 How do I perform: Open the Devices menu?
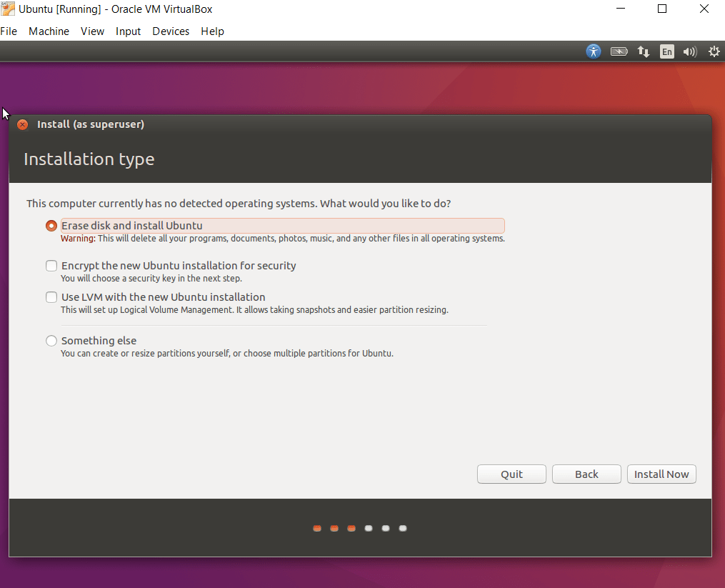pyautogui.click(x=171, y=31)
